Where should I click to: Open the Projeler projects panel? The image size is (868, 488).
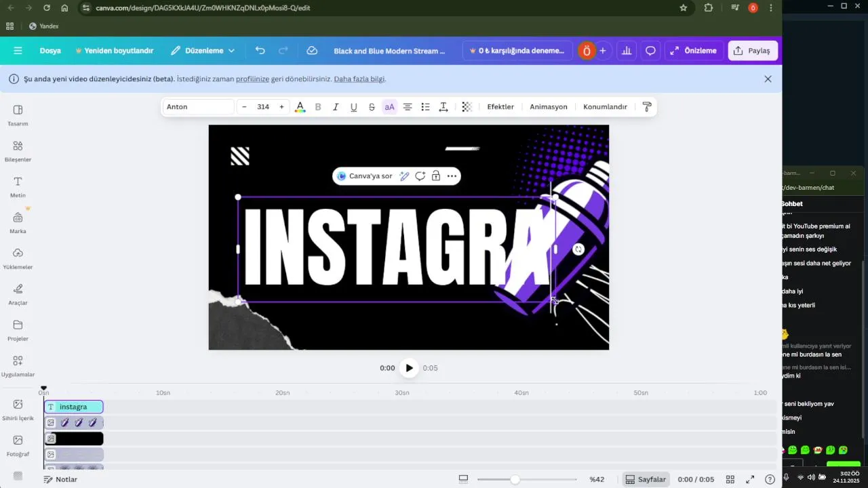click(x=18, y=330)
